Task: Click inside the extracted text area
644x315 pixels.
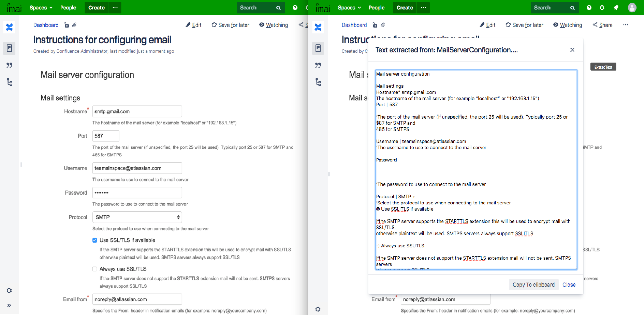Action: click(x=476, y=170)
